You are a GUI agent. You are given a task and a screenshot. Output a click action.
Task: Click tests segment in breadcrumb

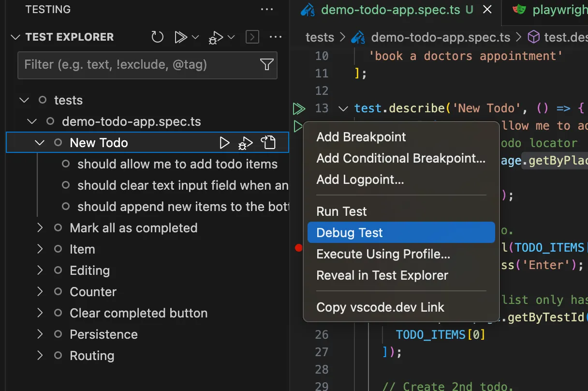tap(320, 37)
